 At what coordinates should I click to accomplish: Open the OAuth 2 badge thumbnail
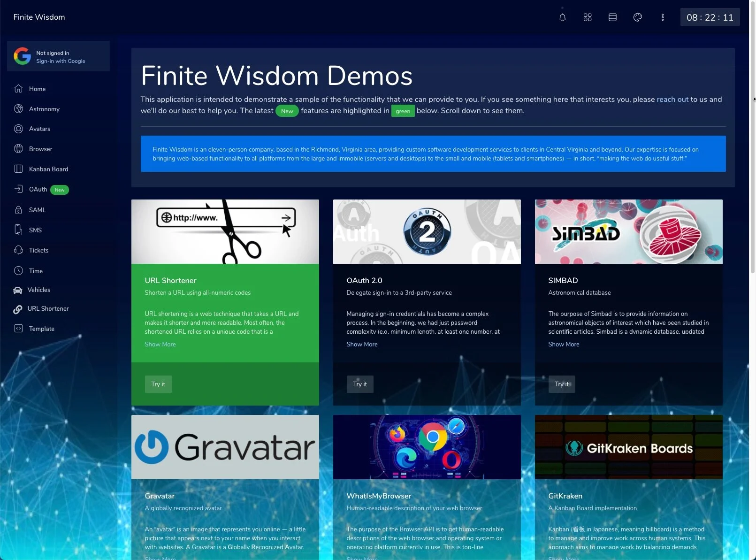pyautogui.click(x=427, y=231)
